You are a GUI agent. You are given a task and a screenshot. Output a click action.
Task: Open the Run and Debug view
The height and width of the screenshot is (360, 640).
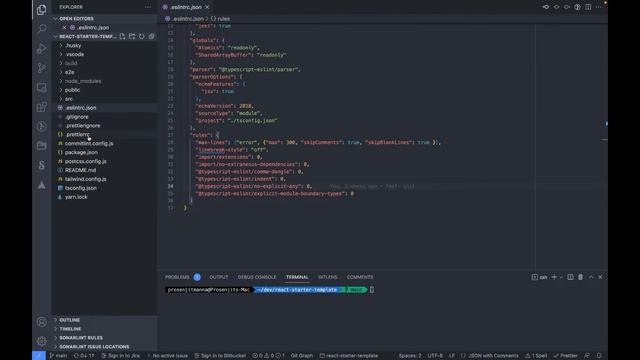coord(42,48)
